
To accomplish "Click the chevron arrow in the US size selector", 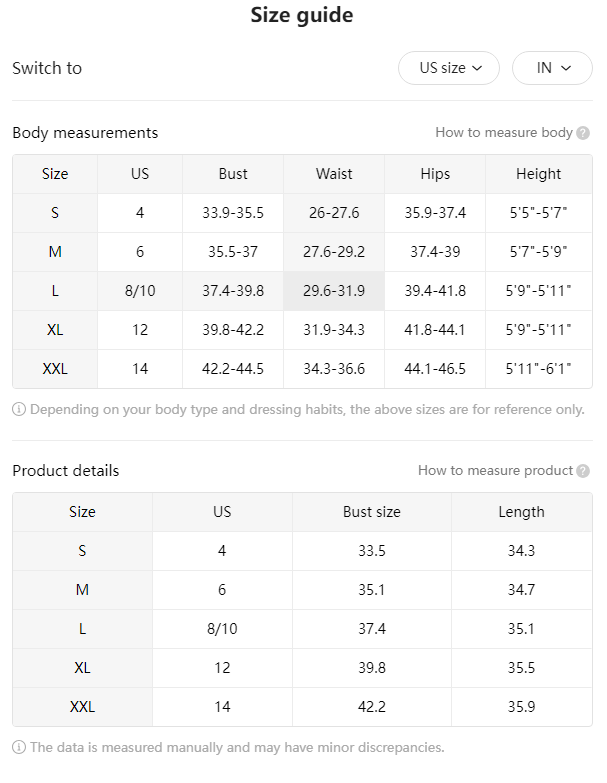I will coord(477,68).
